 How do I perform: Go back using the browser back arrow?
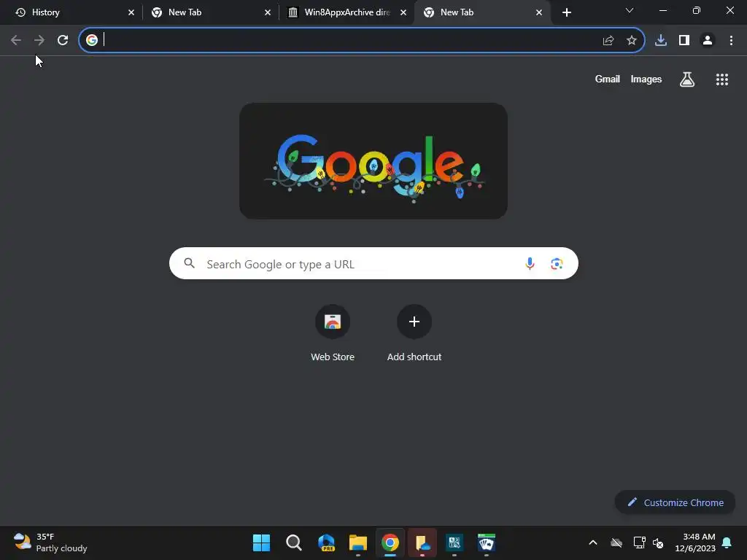(16, 41)
